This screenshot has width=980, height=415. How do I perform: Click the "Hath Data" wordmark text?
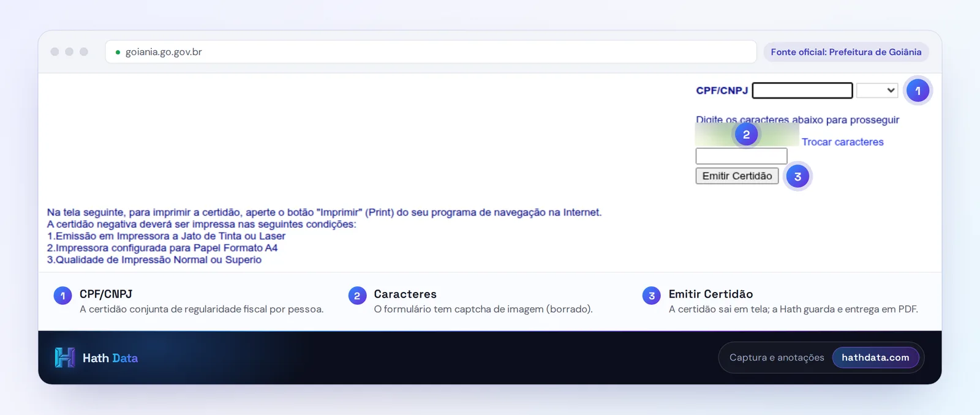click(x=110, y=358)
